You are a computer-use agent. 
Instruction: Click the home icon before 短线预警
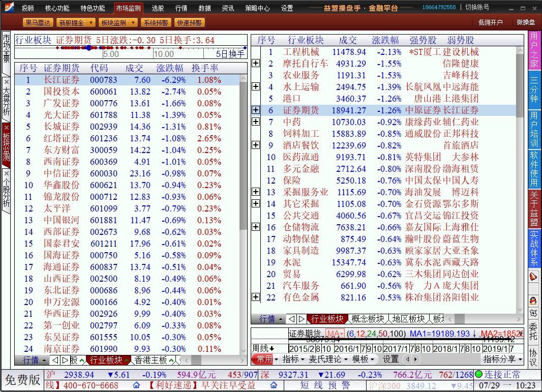click(274, 385)
